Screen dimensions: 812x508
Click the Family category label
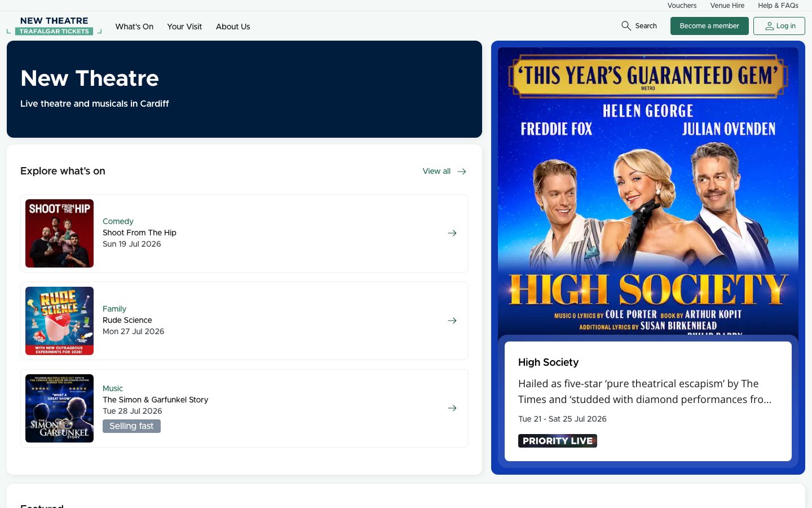[x=114, y=309]
